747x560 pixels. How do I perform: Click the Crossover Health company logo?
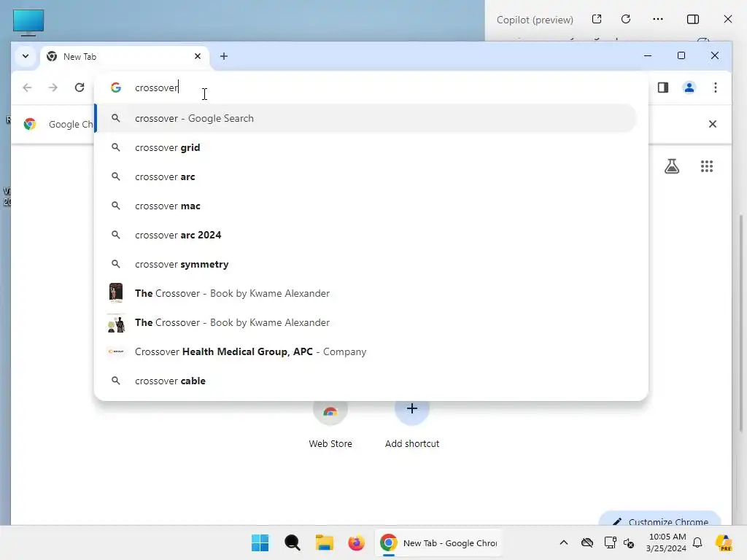point(116,351)
